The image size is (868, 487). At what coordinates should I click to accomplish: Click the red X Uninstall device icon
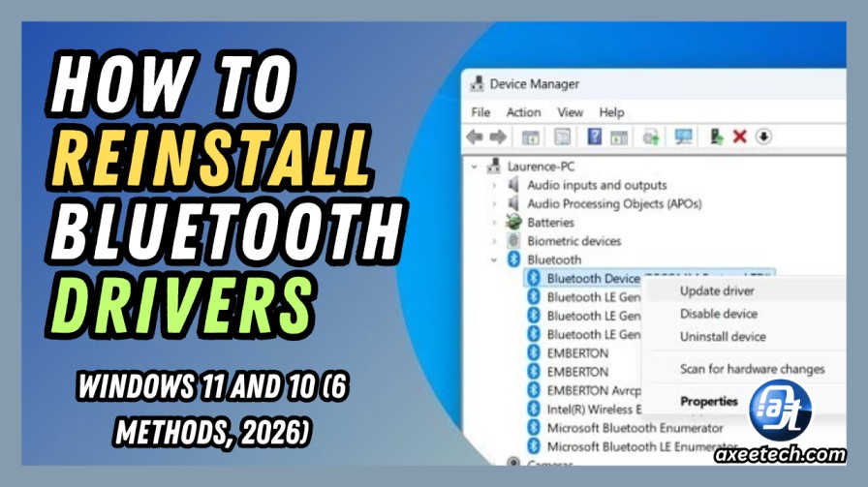pos(739,137)
